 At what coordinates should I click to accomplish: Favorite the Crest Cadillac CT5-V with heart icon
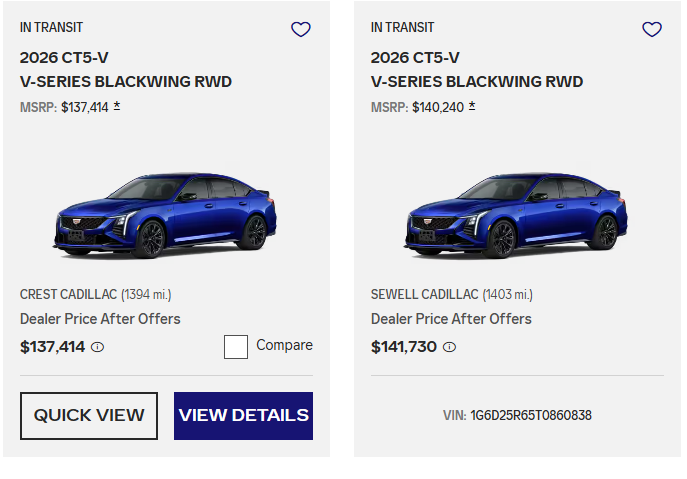[301, 30]
